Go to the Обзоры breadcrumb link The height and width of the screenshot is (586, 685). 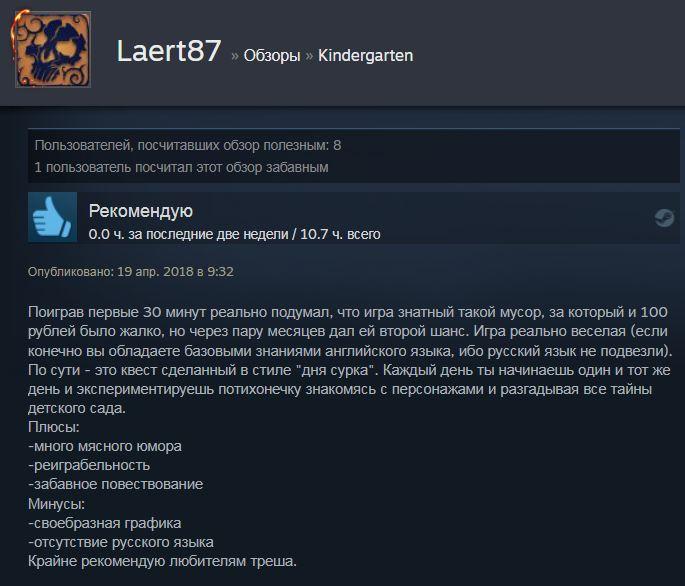(x=272, y=56)
